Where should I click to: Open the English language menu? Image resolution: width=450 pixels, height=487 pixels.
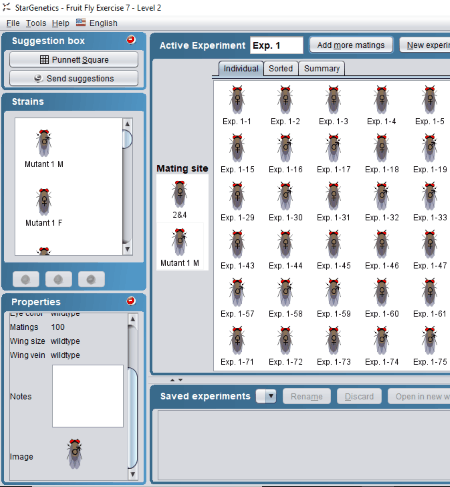97,23
